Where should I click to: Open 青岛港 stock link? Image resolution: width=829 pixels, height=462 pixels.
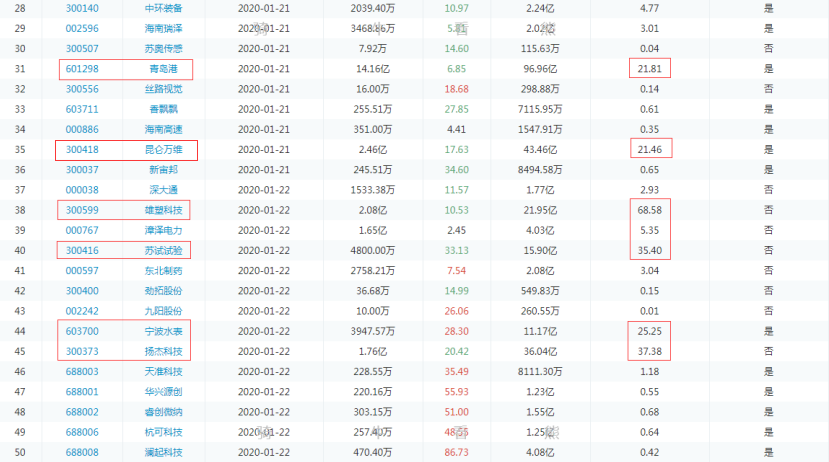(x=163, y=69)
